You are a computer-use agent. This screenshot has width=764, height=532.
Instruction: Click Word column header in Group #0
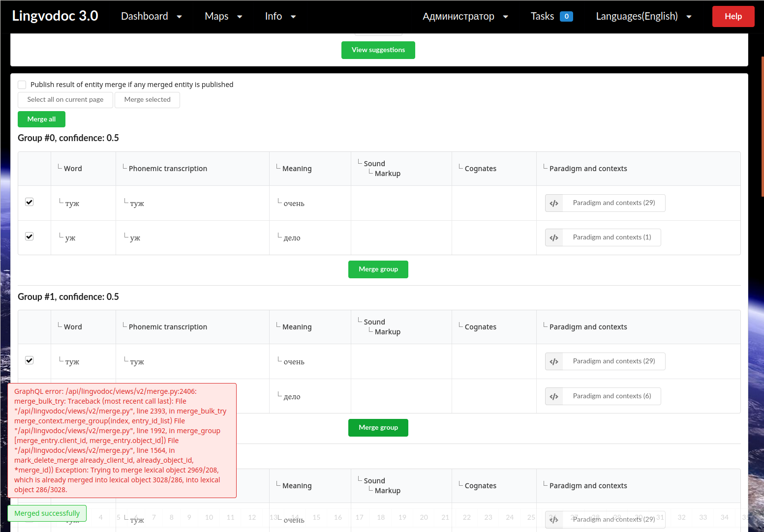(x=73, y=169)
